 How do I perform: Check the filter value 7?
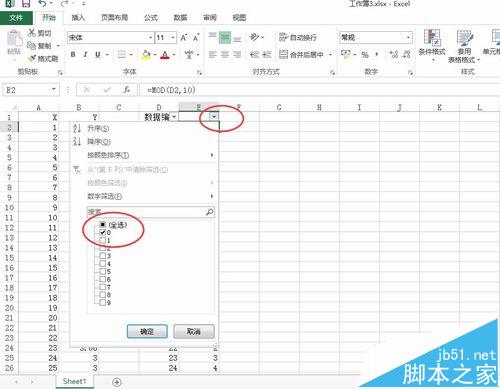(103, 287)
